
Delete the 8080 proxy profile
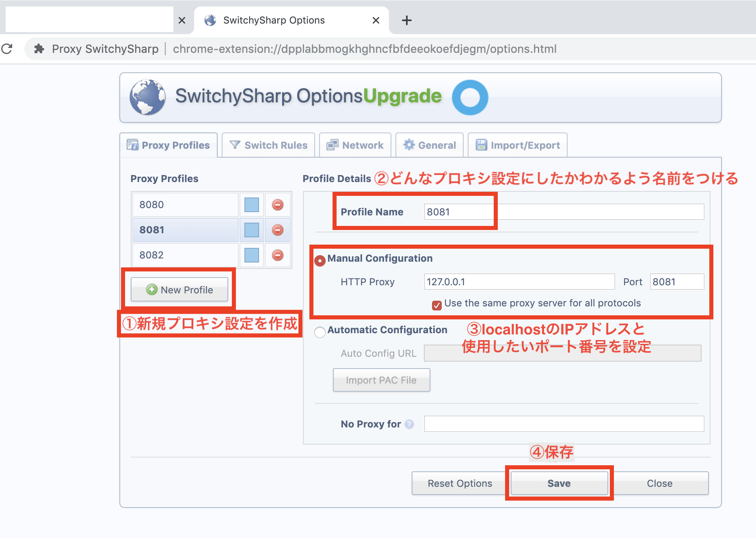click(x=278, y=205)
